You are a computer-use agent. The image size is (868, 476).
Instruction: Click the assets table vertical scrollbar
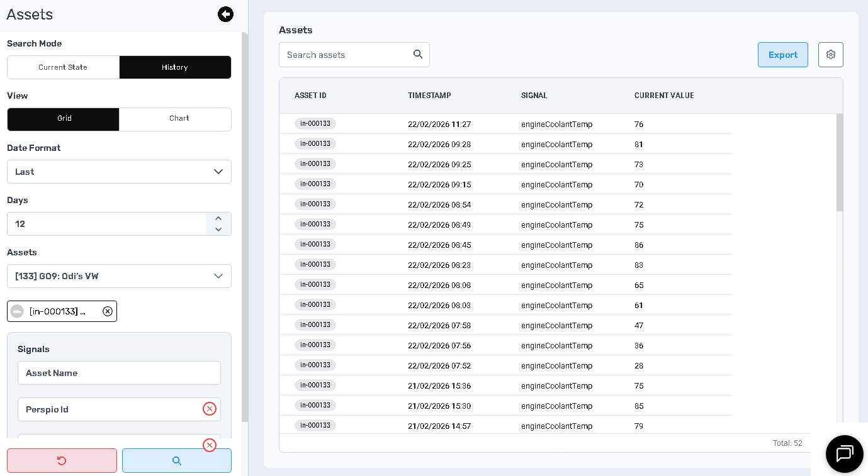pos(839,163)
